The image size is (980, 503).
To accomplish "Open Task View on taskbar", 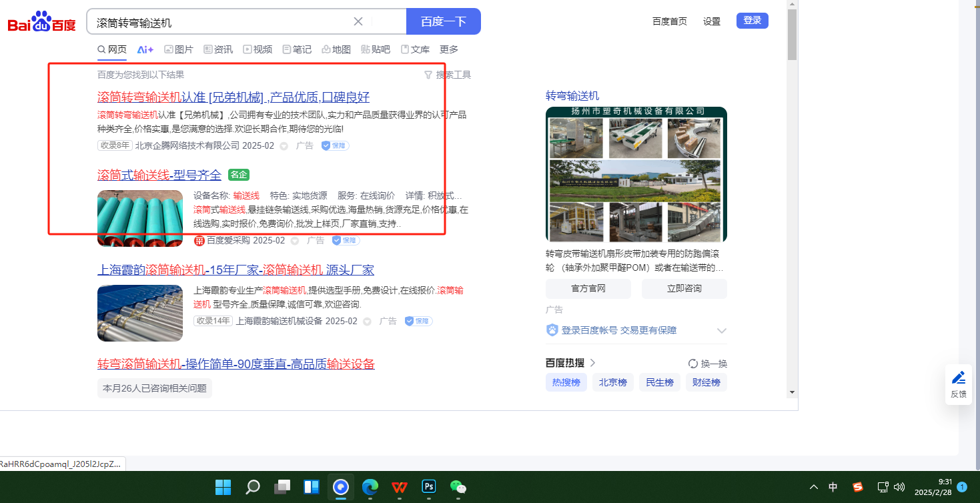I will [x=282, y=487].
